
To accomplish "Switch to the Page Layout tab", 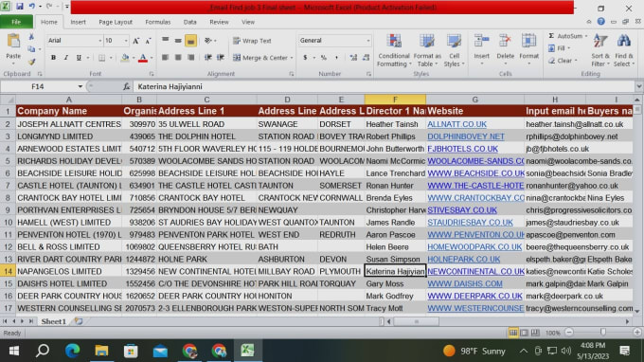I will point(116,22).
